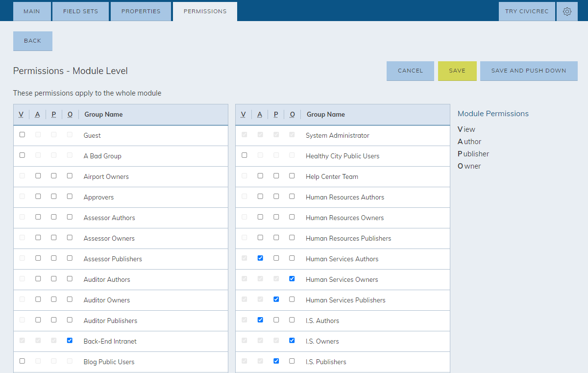Click the I.S. Owners group name

[322, 341]
